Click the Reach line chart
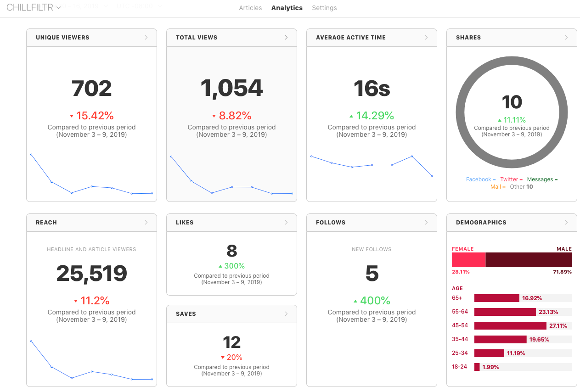The width and height of the screenshot is (580, 392). 91,360
